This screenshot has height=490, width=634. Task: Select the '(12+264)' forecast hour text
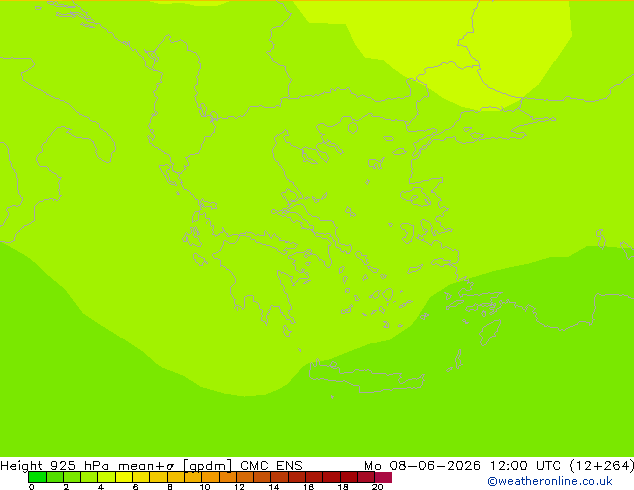click(601, 465)
